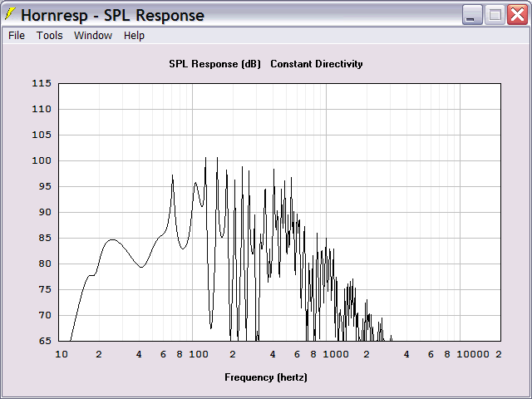Click the 110 dB axis value
532x399 pixels.
click(x=42, y=109)
